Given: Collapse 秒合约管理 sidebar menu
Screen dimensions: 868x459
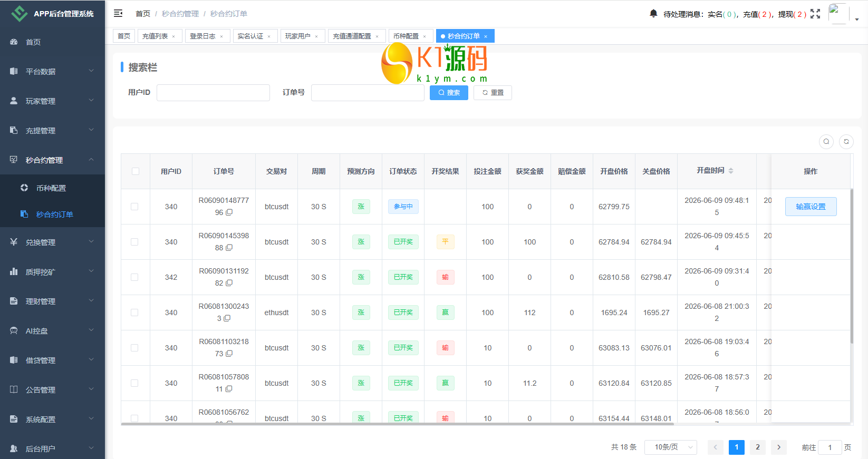Looking at the screenshot, I should (x=52, y=160).
